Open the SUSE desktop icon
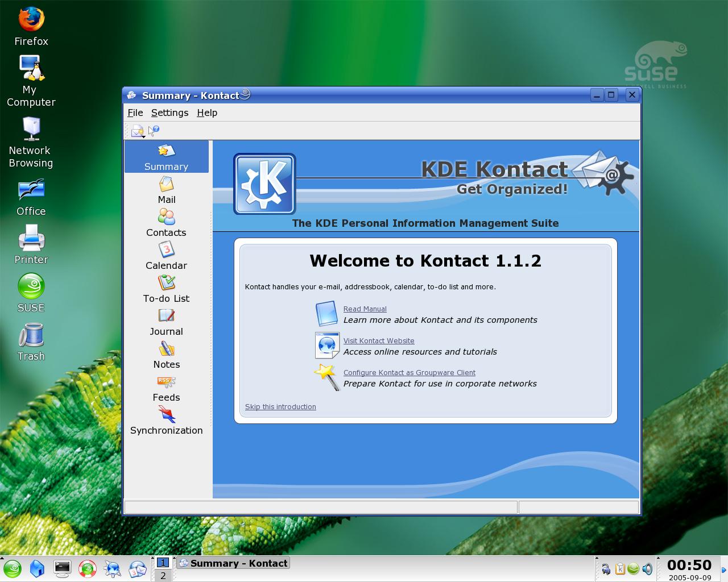 click(x=31, y=293)
